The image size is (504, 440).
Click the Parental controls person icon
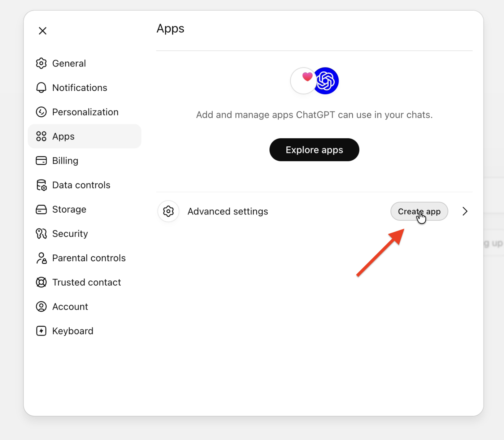click(x=41, y=258)
